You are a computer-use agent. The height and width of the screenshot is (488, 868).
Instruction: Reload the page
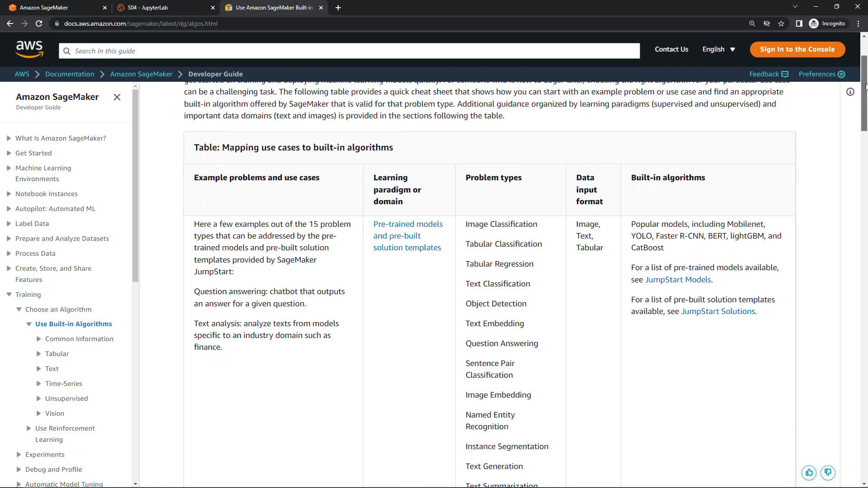coord(39,23)
